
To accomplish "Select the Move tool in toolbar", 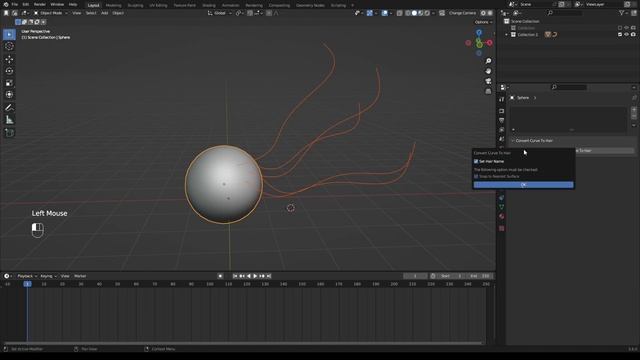I will tap(9, 60).
